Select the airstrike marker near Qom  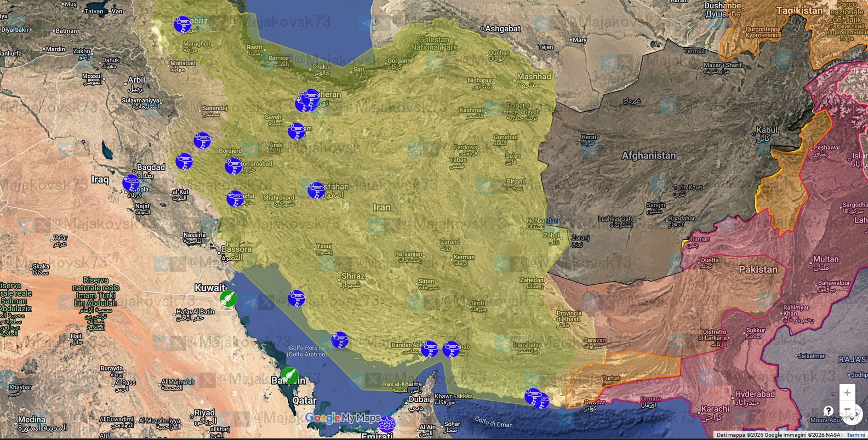(x=296, y=131)
